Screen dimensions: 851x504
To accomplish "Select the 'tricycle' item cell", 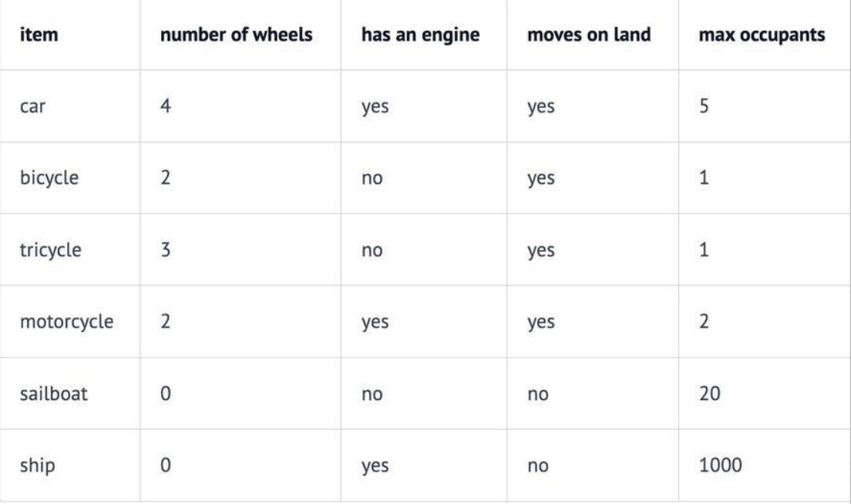I will 50,250.
